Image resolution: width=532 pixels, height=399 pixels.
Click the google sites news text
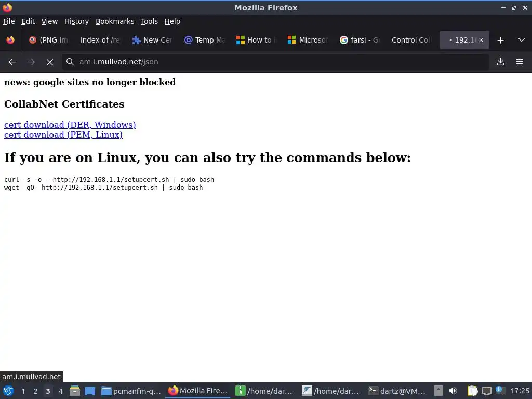click(x=90, y=82)
